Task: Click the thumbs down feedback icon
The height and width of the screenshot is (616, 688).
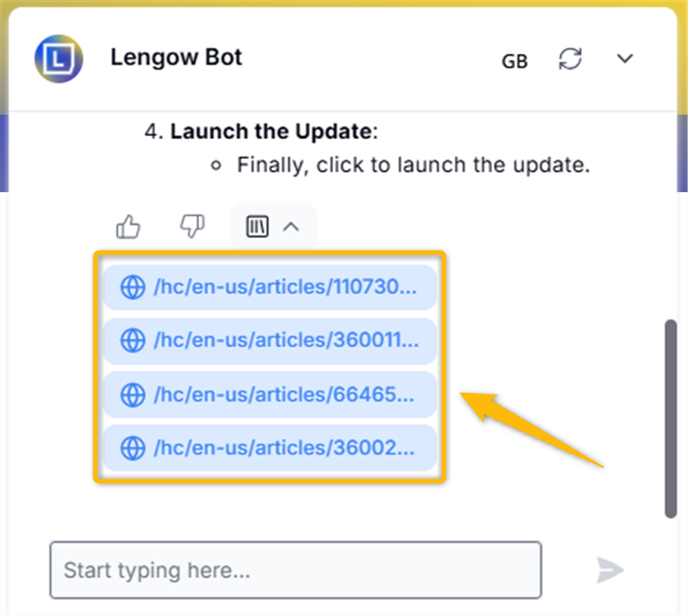Action: tap(192, 226)
